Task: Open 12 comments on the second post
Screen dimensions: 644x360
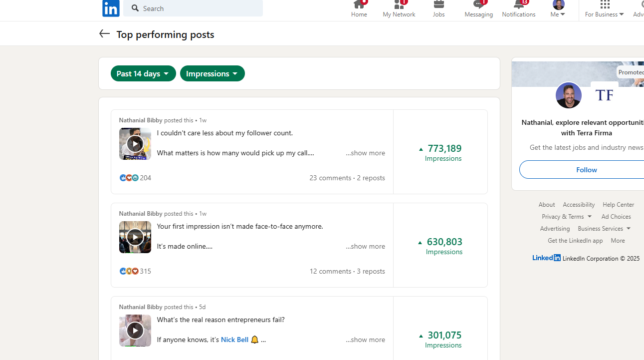Action: click(x=330, y=271)
